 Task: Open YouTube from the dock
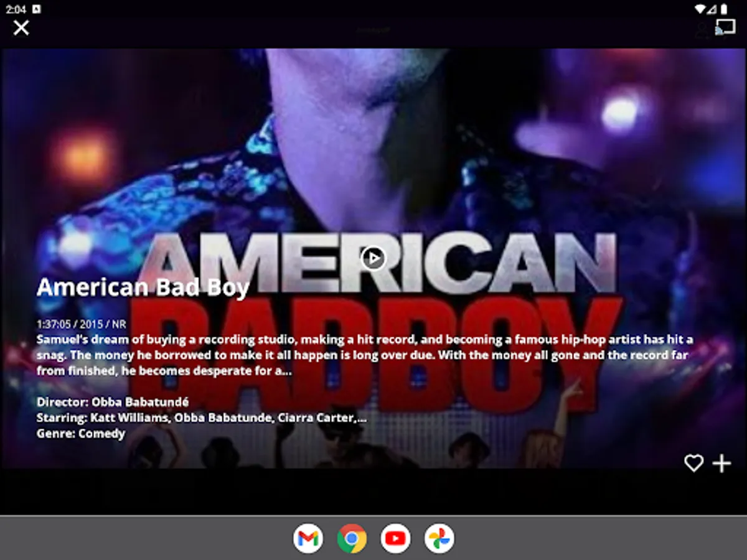[395, 539]
